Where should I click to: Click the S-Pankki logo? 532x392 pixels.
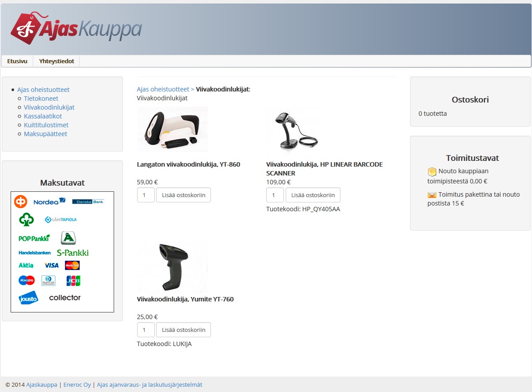(73, 253)
